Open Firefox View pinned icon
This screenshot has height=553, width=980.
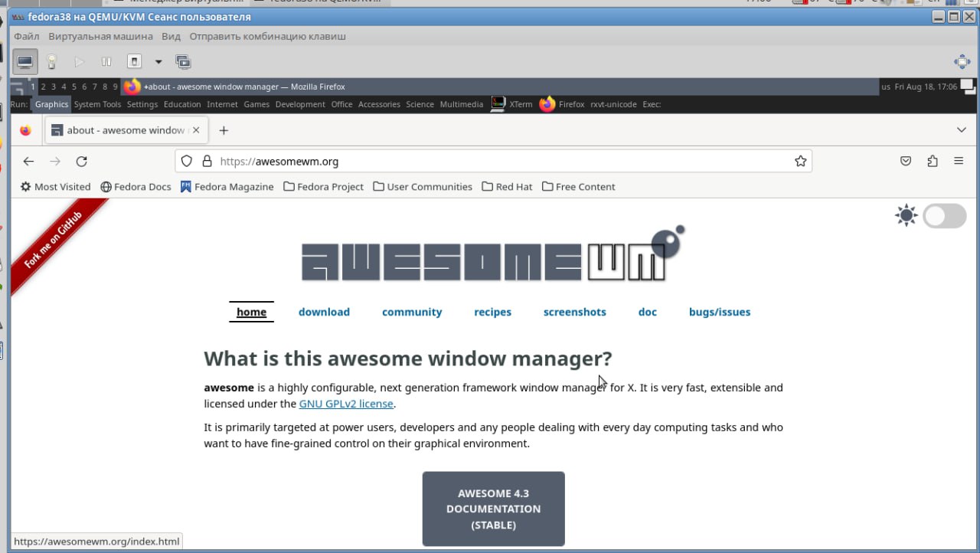[25, 130]
